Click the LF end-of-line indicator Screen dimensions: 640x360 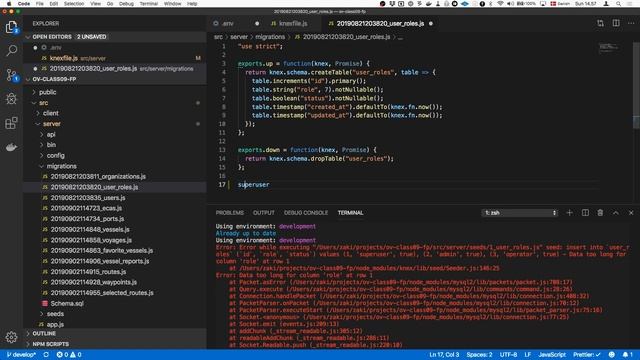pyautogui.click(x=528, y=355)
